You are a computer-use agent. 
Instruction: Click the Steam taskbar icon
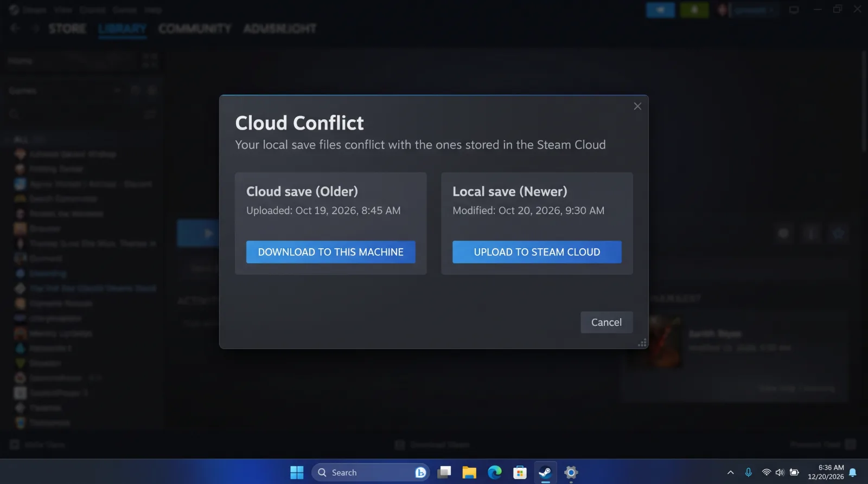(x=545, y=473)
